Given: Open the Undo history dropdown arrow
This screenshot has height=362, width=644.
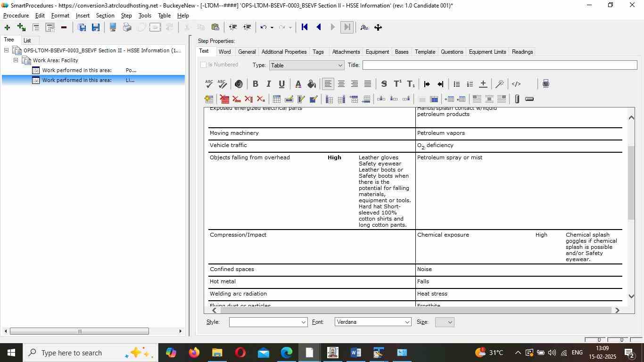Looking at the screenshot, I should pos(272,27).
